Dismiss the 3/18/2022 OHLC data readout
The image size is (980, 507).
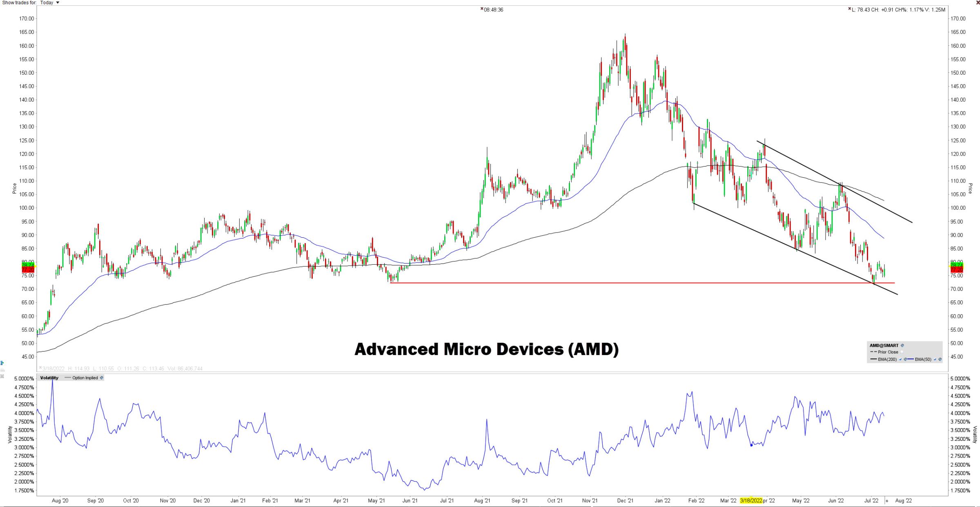point(40,368)
